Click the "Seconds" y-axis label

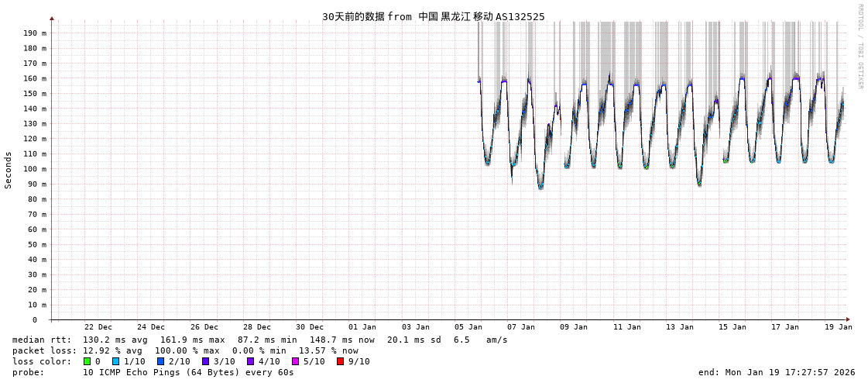coord(9,170)
